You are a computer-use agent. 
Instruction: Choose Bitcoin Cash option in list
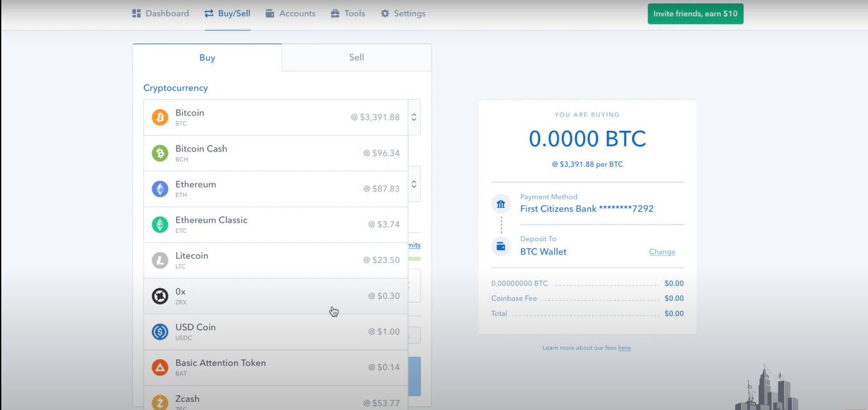point(276,153)
